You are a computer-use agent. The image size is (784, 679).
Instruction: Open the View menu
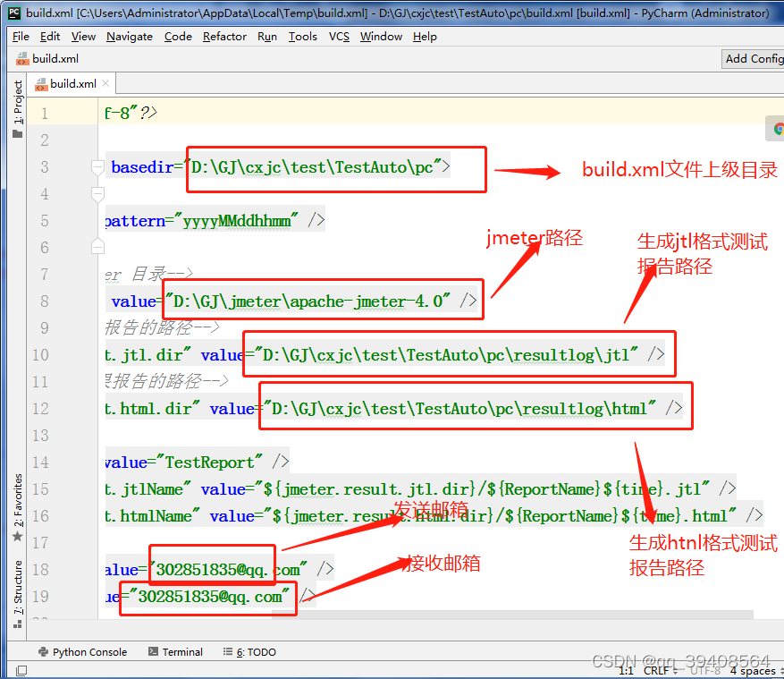pos(83,37)
